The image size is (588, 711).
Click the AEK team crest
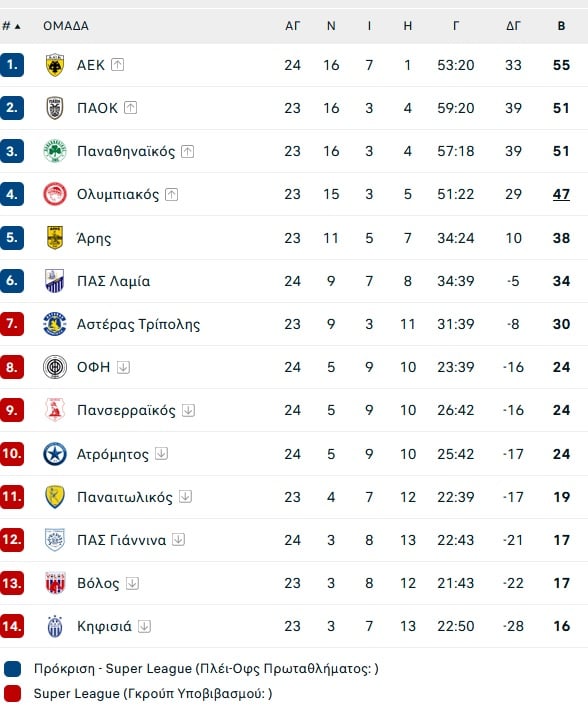point(55,65)
